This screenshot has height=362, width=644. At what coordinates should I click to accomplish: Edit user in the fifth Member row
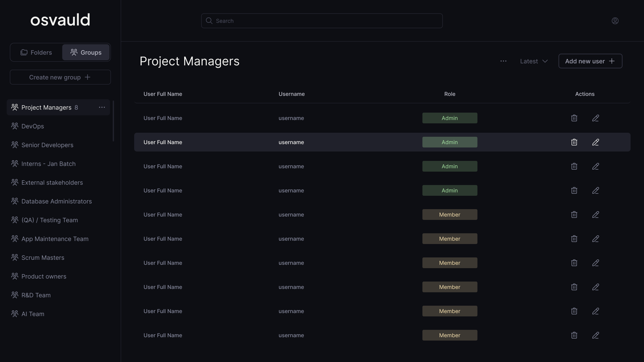pos(595,311)
